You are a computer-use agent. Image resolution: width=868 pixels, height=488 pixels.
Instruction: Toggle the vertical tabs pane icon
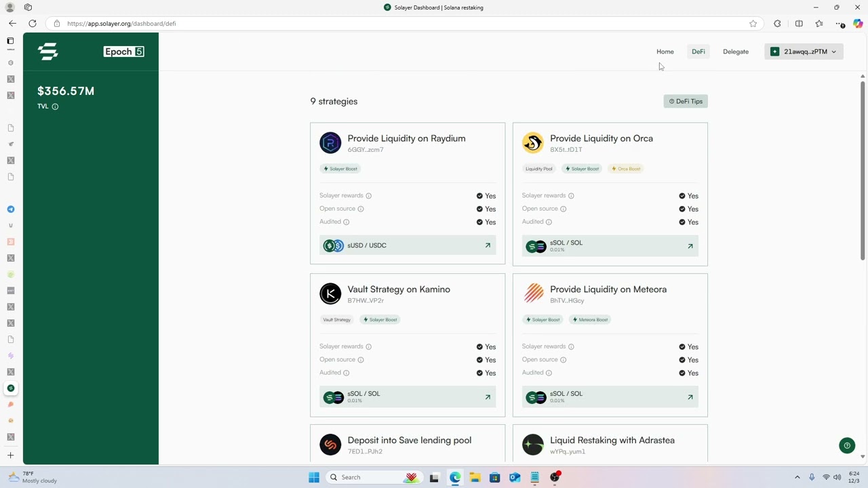(x=10, y=41)
